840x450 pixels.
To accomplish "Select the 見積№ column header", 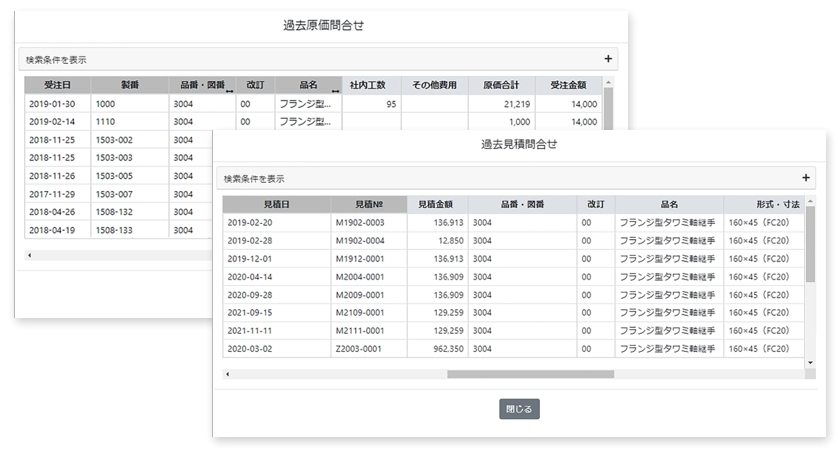I will [x=368, y=204].
